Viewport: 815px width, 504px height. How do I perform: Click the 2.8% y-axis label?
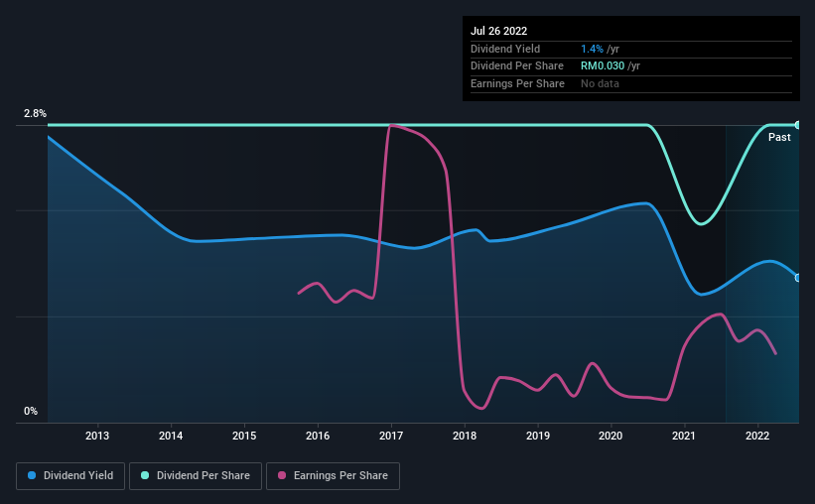[x=35, y=113]
